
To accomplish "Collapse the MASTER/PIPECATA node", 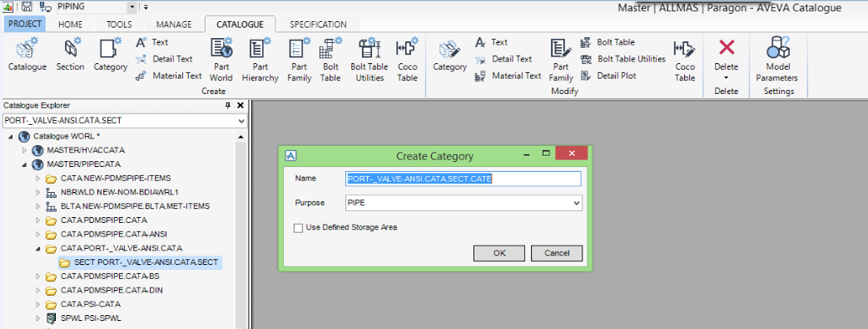I will (24, 164).
